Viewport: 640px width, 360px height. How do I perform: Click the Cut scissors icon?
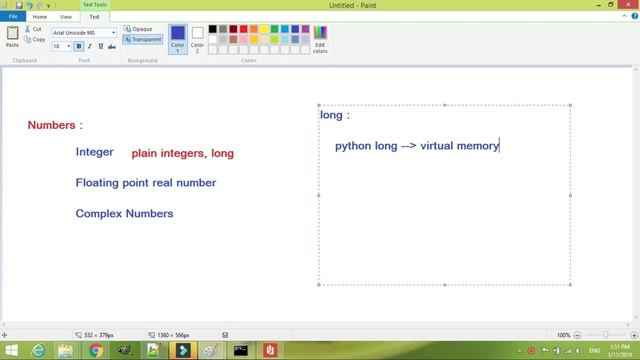(27, 29)
